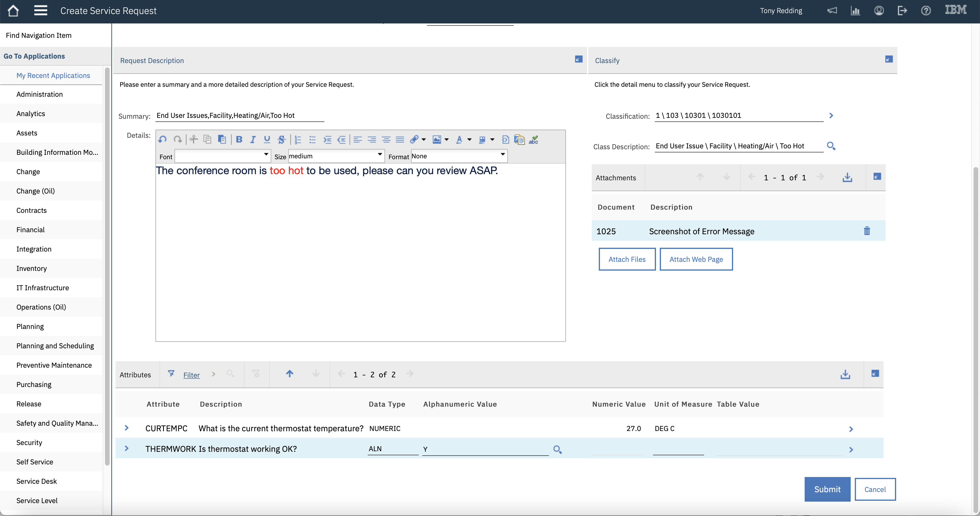Viewport: 980px width, 516px height.
Task: Download the Attachments table
Action: (x=847, y=177)
